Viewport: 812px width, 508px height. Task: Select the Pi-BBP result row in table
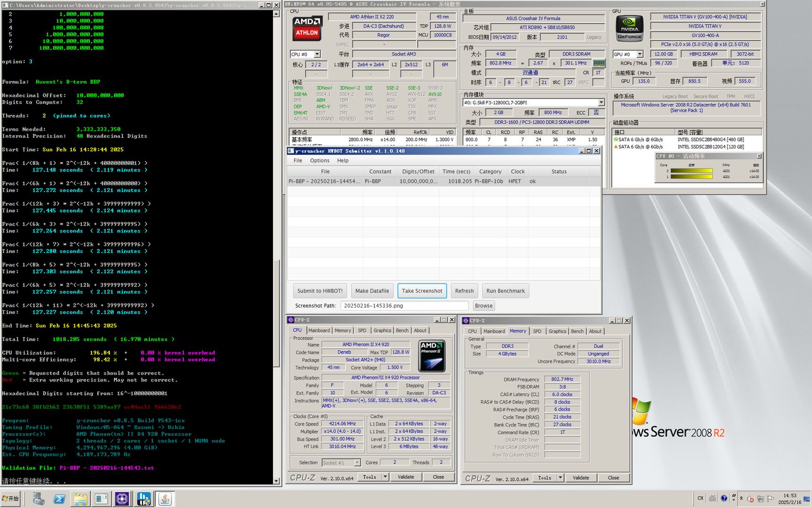pos(444,181)
